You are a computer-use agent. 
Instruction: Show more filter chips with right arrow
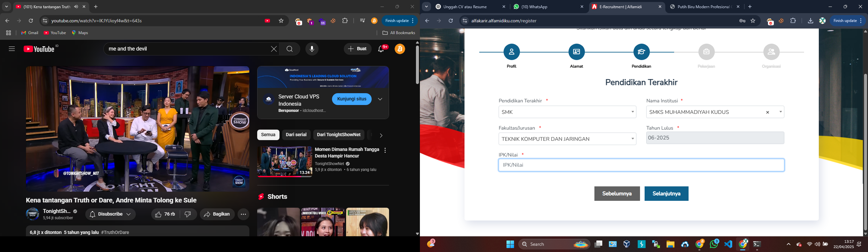pyautogui.click(x=381, y=136)
